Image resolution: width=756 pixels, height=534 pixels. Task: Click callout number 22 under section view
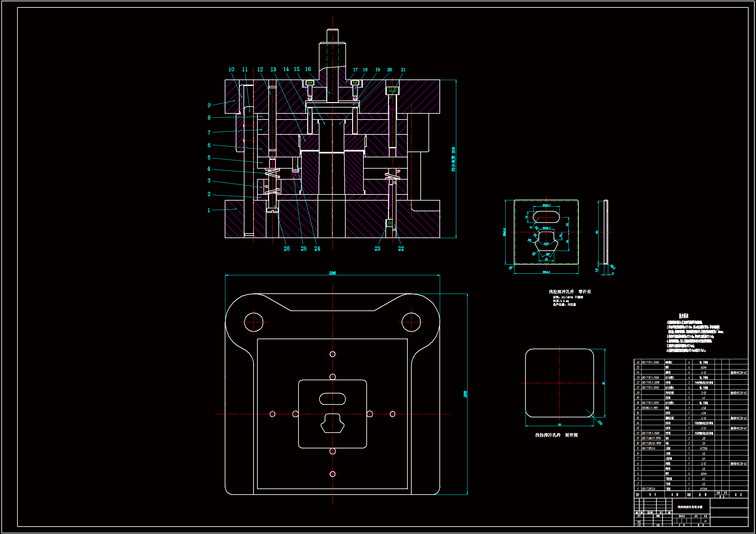pyautogui.click(x=401, y=249)
